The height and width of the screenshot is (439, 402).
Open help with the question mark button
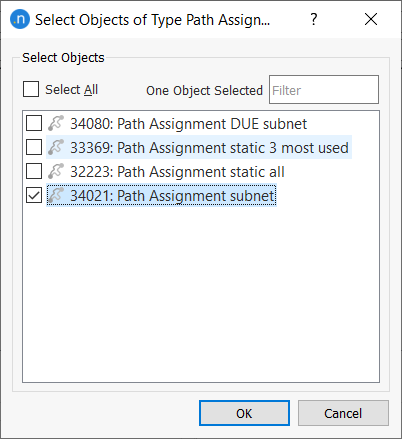[x=314, y=19]
